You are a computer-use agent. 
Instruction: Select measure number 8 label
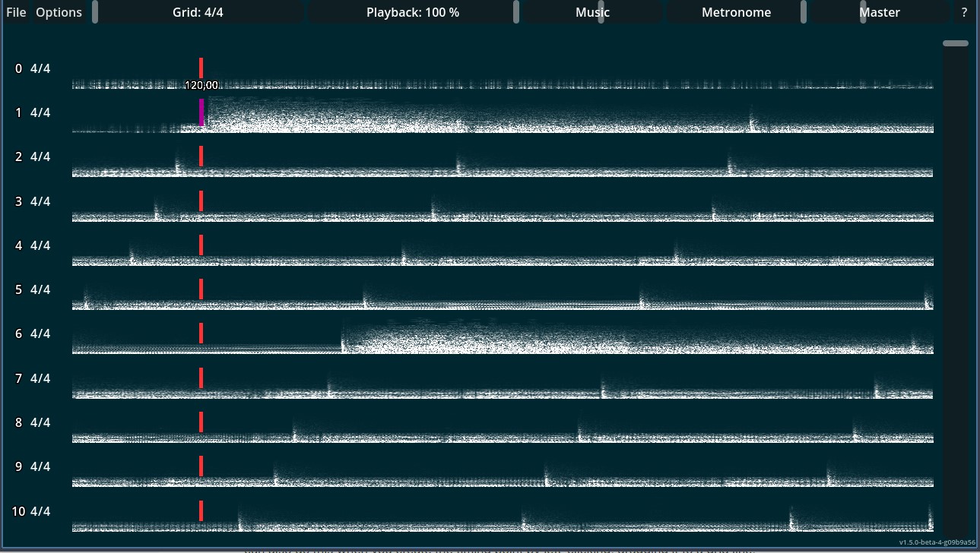pyautogui.click(x=18, y=422)
